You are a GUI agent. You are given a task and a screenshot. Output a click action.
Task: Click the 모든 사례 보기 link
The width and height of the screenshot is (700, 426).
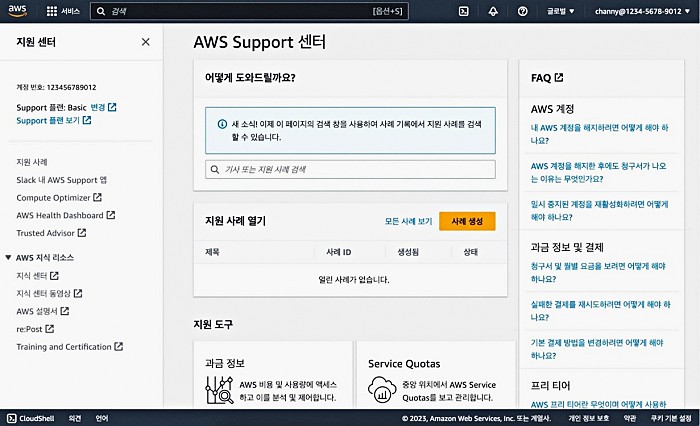(x=408, y=221)
